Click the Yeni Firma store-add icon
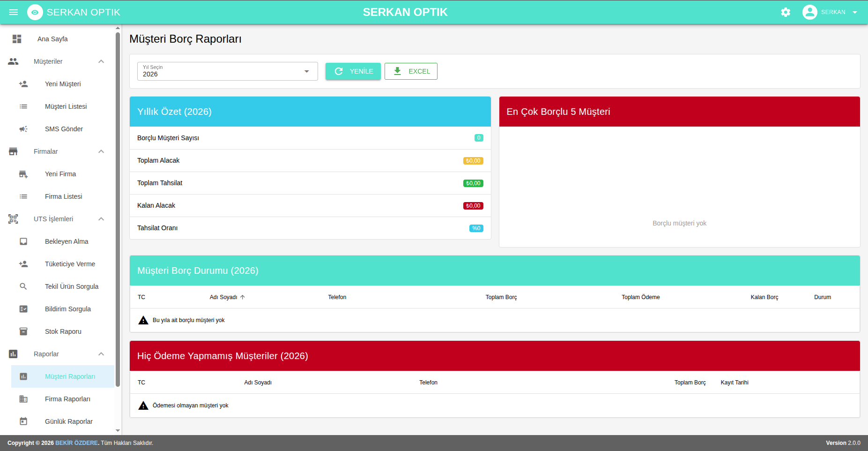The image size is (868, 451). pyautogui.click(x=23, y=174)
